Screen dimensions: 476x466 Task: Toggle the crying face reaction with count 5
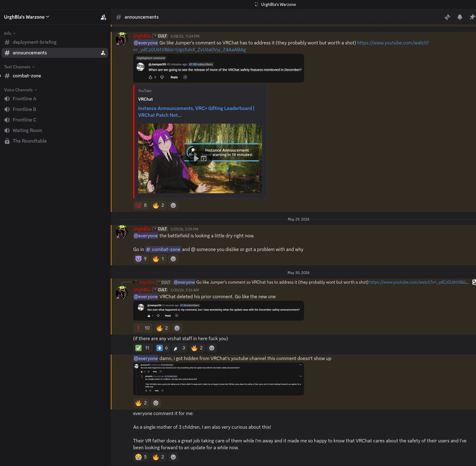[141, 457]
